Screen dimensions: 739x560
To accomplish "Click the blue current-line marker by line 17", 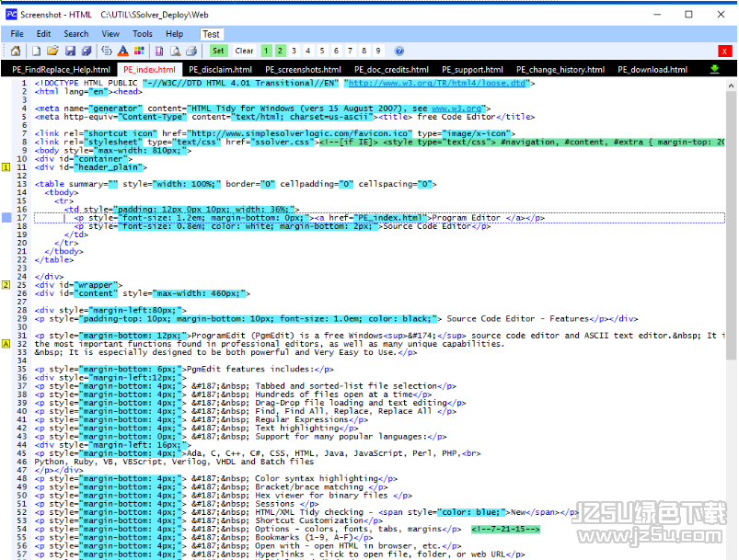I will (x=6, y=218).
